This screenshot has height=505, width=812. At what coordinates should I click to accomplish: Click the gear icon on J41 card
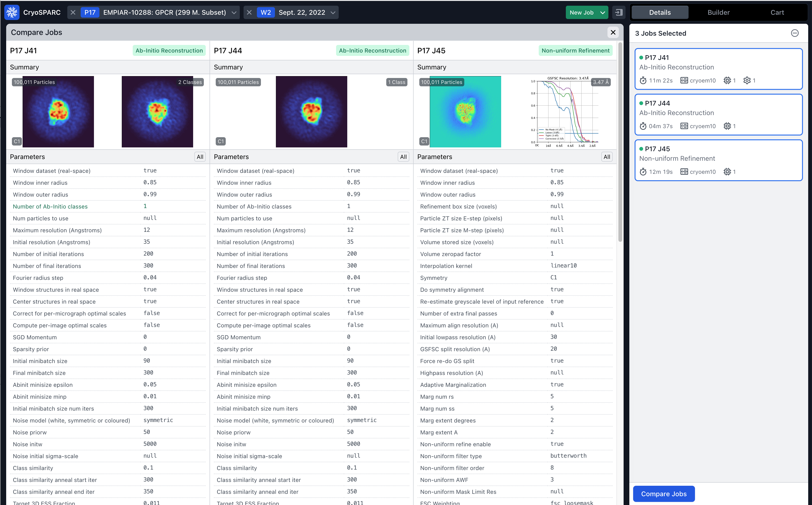[x=747, y=81]
